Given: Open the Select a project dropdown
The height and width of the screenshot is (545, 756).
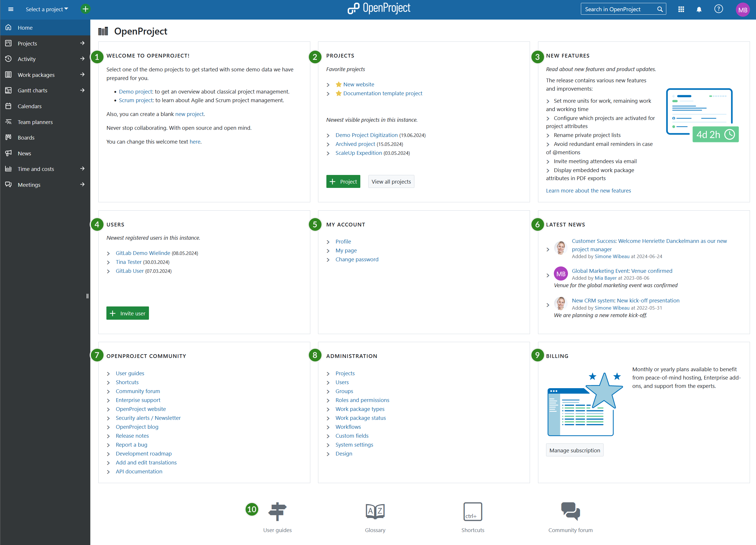Looking at the screenshot, I should [47, 9].
